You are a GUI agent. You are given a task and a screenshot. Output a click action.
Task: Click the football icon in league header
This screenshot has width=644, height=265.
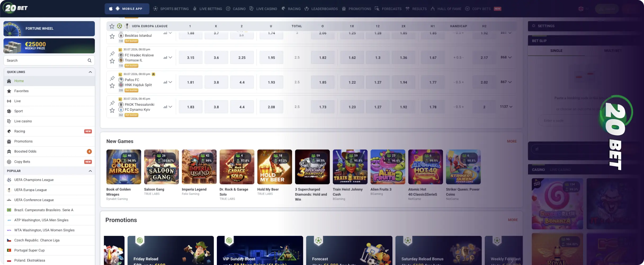(120, 26)
